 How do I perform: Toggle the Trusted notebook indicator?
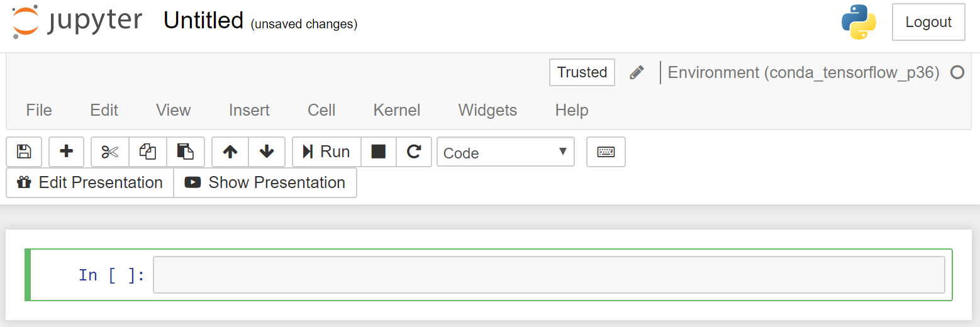click(582, 72)
